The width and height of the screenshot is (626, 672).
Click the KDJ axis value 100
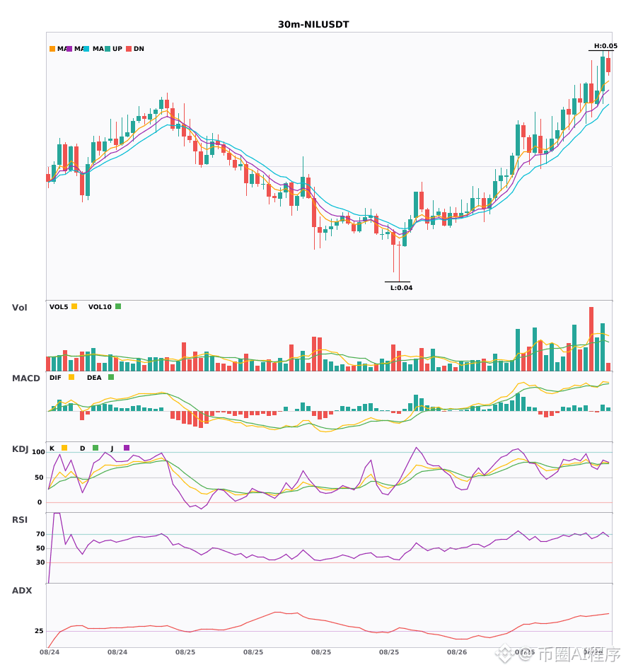pos(38,452)
